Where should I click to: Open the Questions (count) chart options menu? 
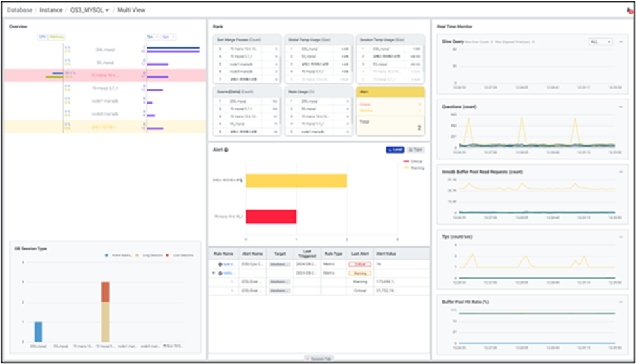[x=620, y=106]
